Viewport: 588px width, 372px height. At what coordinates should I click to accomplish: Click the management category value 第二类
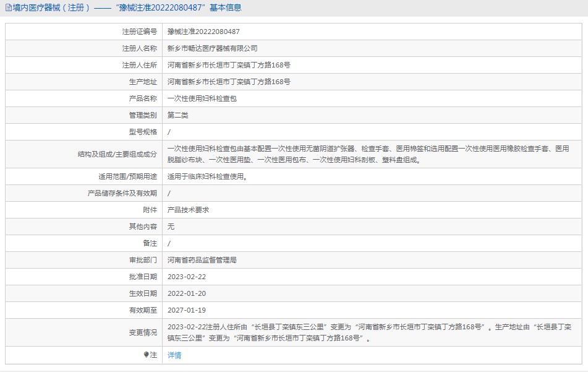tap(177, 115)
